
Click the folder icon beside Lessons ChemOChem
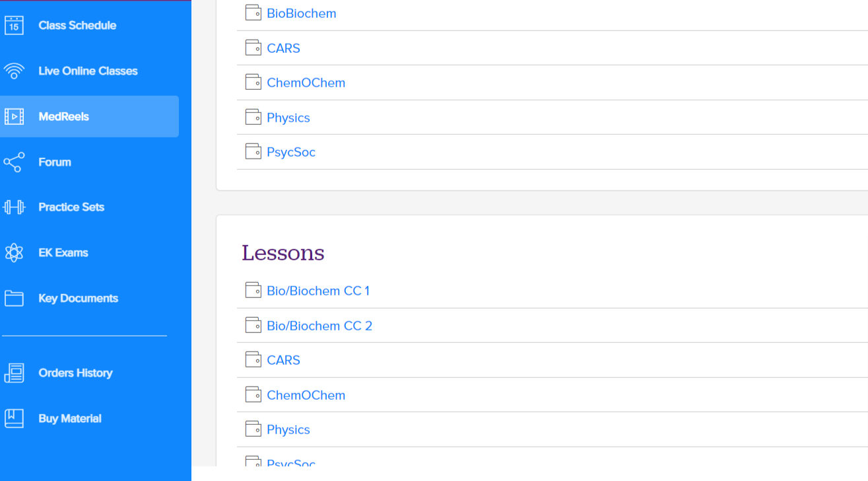click(x=253, y=394)
